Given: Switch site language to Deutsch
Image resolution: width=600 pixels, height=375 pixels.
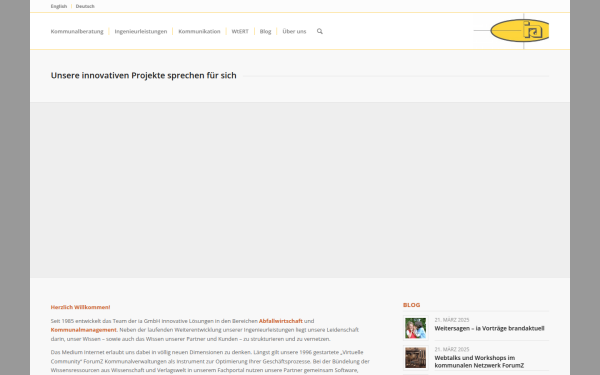Looking at the screenshot, I should (85, 6).
